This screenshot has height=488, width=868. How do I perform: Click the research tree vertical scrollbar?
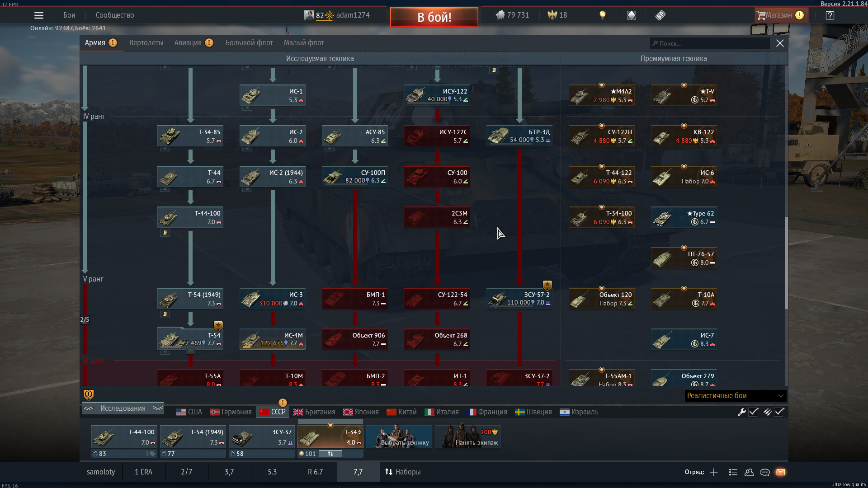pyautogui.click(x=786, y=263)
